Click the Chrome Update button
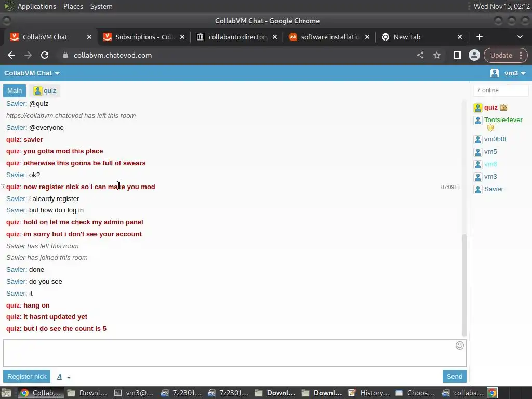This screenshot has height=399, width=532. (501, 55)
